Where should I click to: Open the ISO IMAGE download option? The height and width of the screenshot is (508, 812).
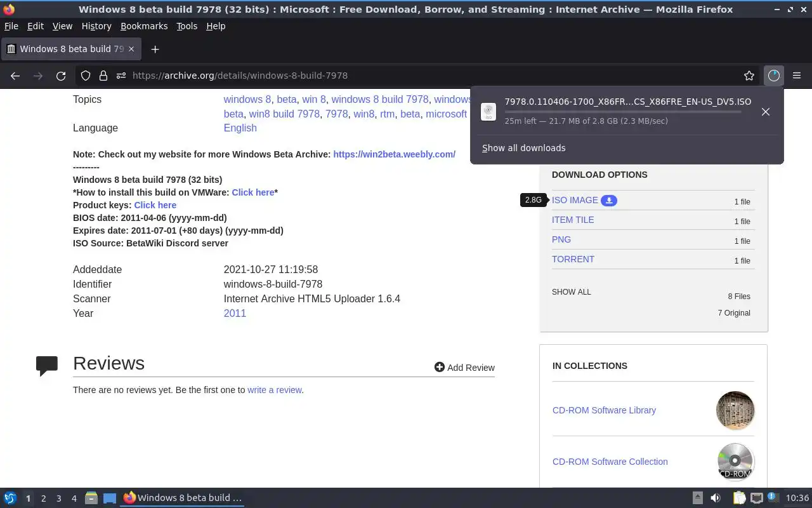(575, 200)
